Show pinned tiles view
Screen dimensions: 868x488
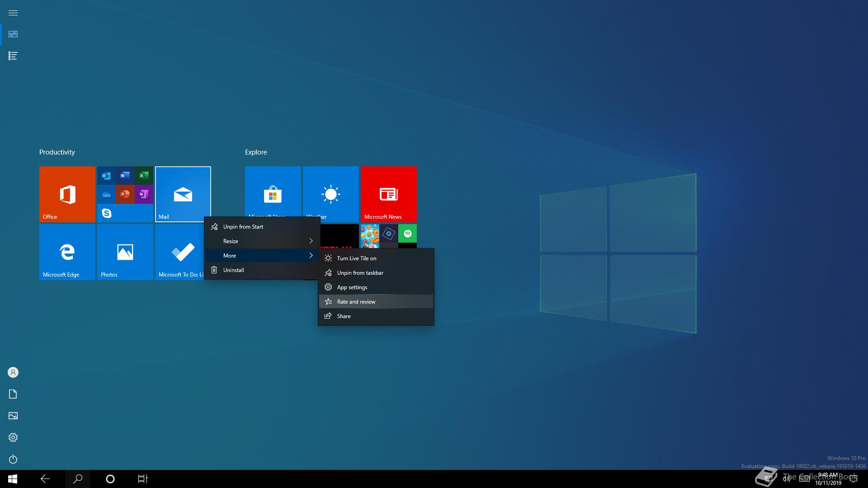pyautogui.click(x=13, y=34)
